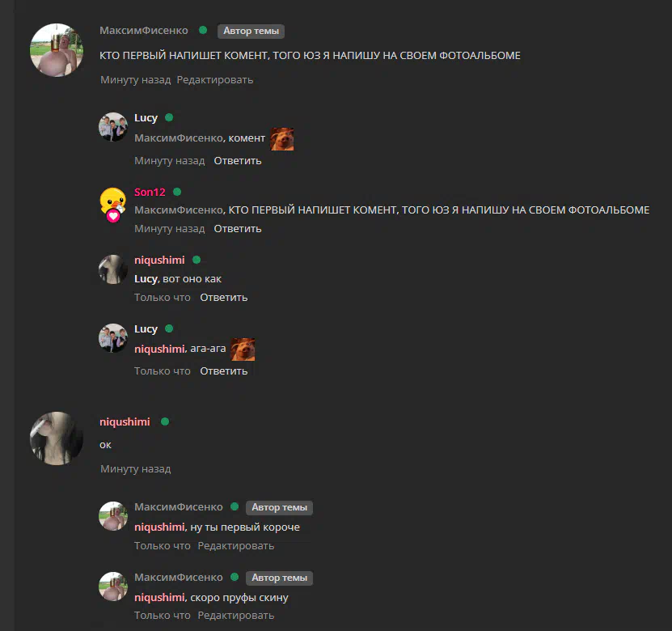Image resolution: width=672 pixels, height=631 pixels.
Task: Reply to Son12's comment
Action: pyautogui.click(x=238, y=228)
